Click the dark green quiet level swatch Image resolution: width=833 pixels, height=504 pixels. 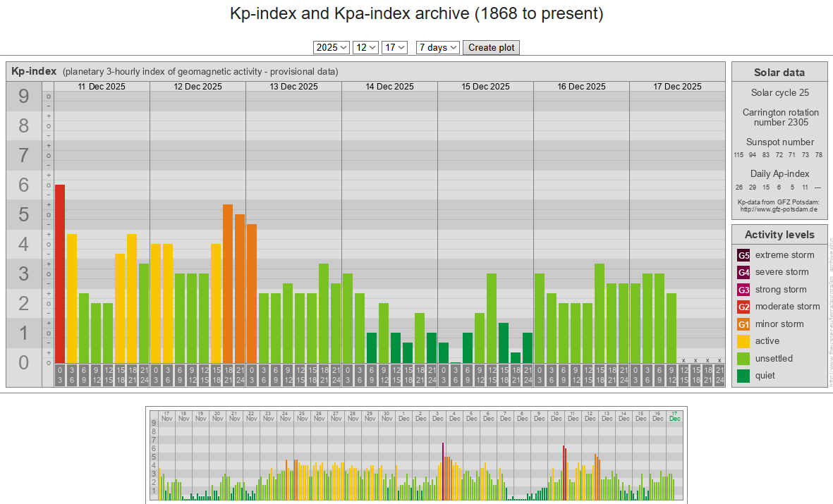coord(743,376)
